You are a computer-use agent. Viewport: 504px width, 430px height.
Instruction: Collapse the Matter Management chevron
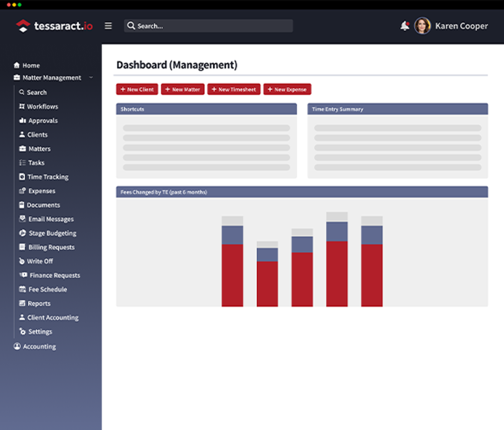pyautogui.click(x=91, y=78)
